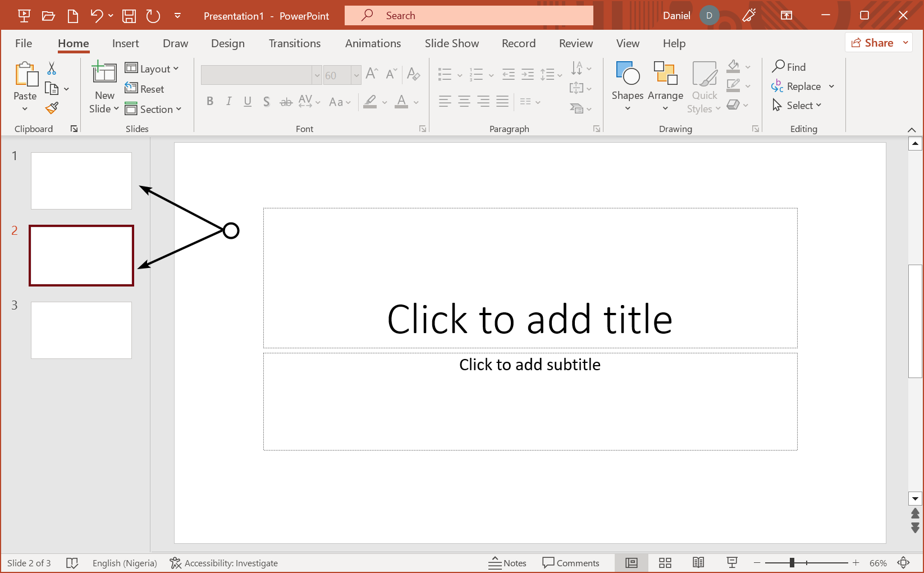Select the Reset slide icon
Image resolution: width=924 pixels, height=573 pixels.
(x=145, y=89)
